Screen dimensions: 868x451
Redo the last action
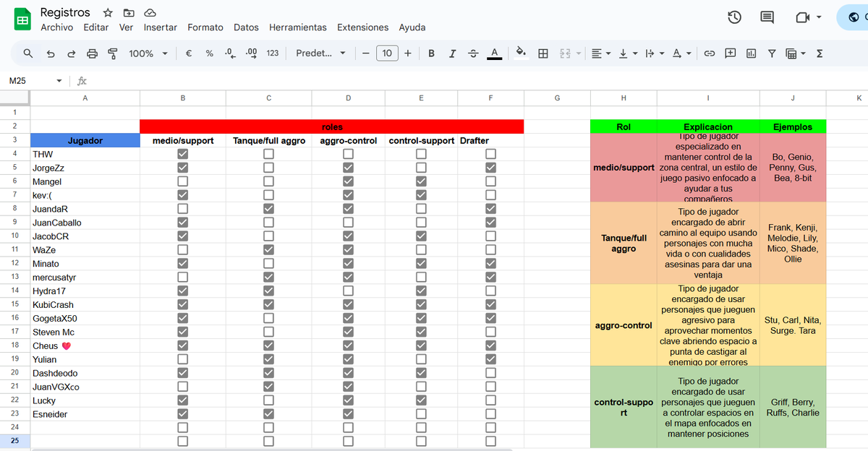point(71,53)
